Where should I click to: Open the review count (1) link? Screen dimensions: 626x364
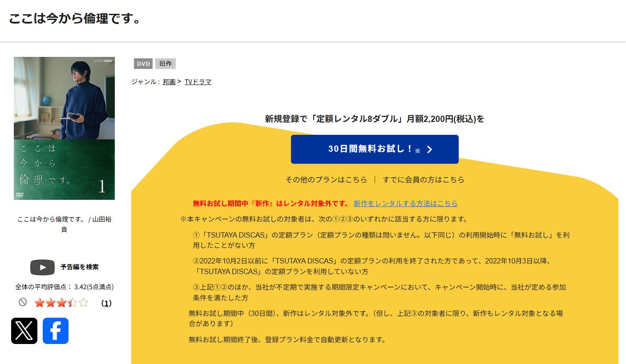coord(106,303)
